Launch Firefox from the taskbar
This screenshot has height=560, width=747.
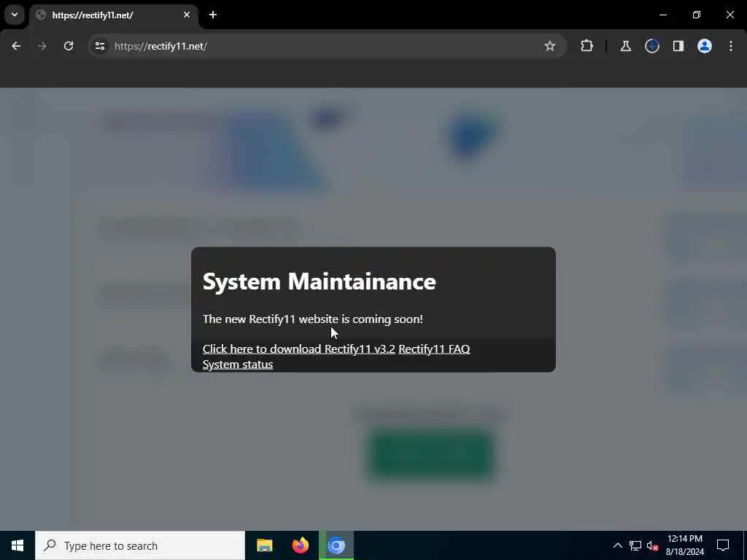click(300, 545)
